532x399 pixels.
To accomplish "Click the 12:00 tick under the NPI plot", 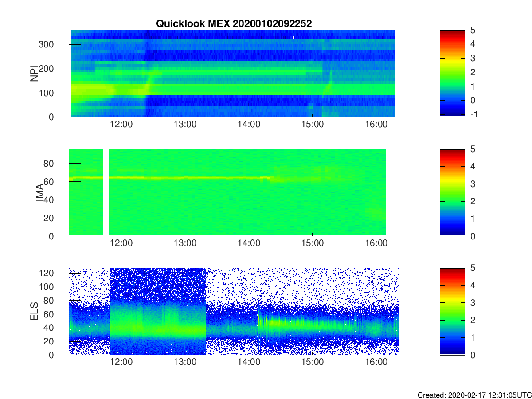I will (121, 125).
